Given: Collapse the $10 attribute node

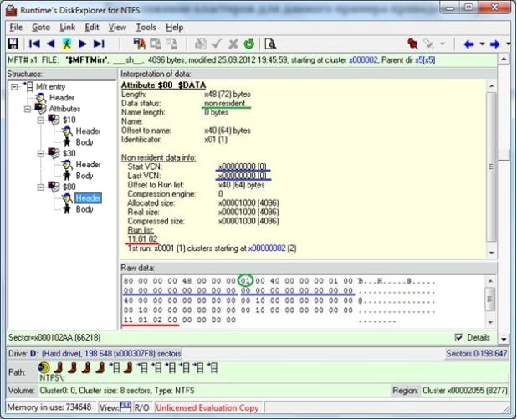Looking at the screenshot, I should tap(40, 120).
